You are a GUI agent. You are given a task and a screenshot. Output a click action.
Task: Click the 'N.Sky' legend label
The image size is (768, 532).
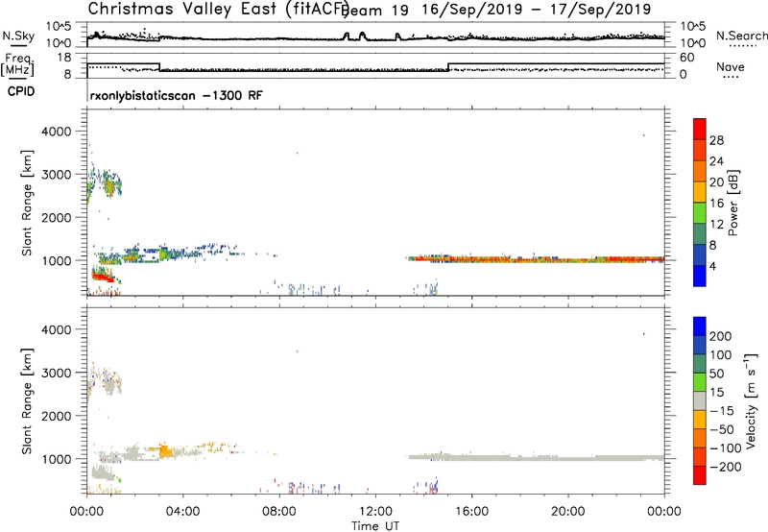(x=18, y=36)
